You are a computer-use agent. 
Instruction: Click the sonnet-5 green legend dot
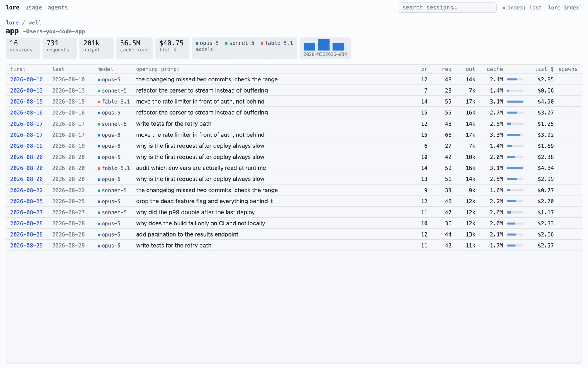coord(226,43)
